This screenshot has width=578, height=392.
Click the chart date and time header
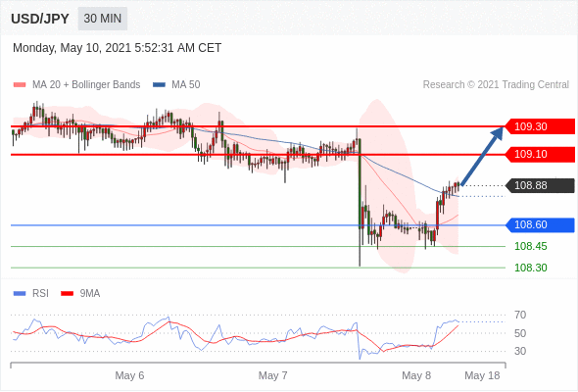coord(117,48)
